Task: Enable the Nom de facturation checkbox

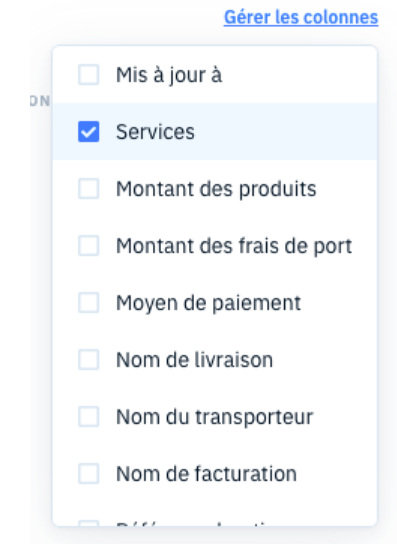Action: click(88, 473)
